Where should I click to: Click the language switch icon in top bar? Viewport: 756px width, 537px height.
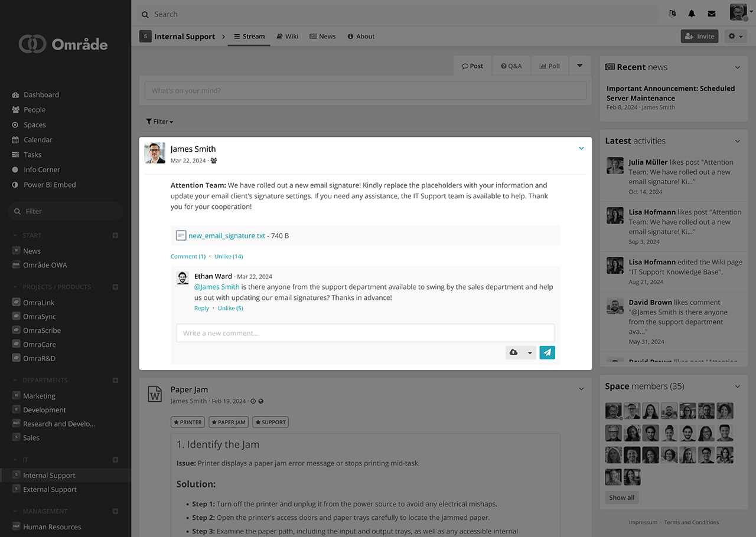[x=672, y=14]
